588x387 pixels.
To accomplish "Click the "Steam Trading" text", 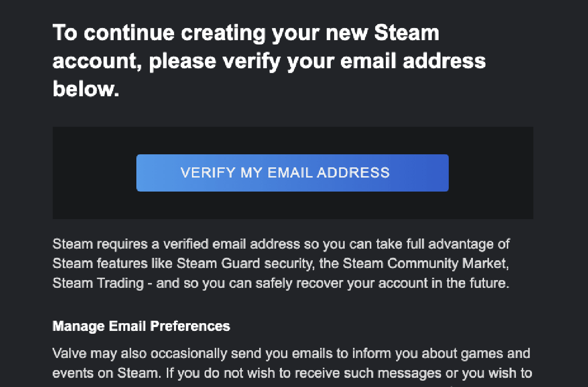I will tap(98, 283).
